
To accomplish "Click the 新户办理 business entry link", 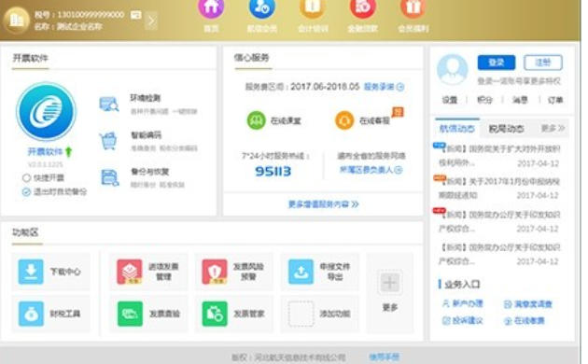I will click(463, 303).
